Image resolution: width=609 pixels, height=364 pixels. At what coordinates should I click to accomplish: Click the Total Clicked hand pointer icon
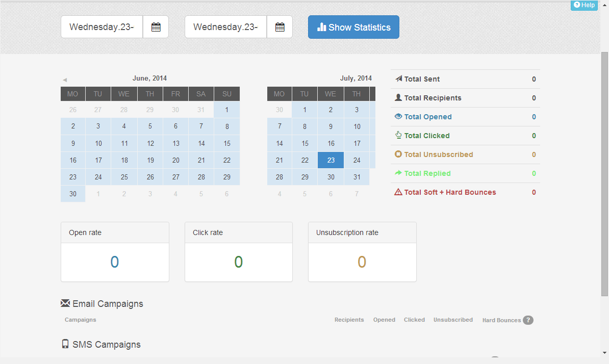[x=398, y=135]
